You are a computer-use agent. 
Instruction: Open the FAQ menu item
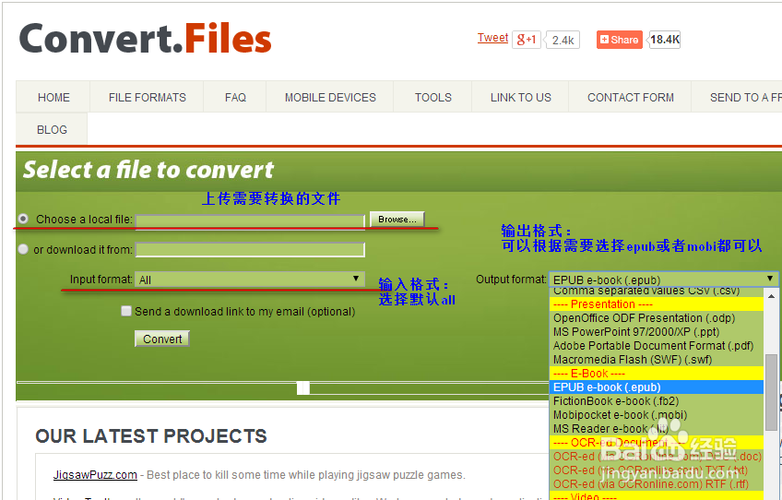[x=235, y=97]
